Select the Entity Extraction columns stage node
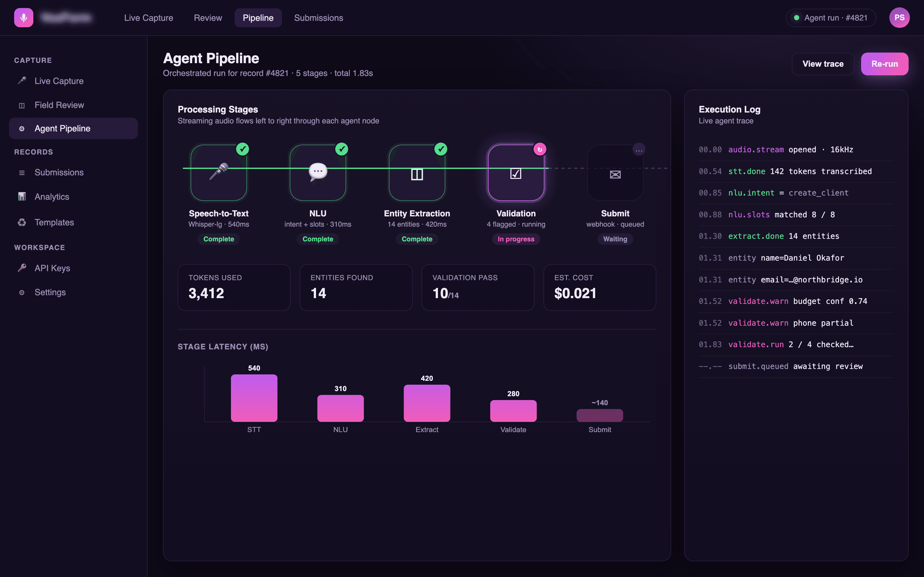The image size is (924, 577). click(x=417, y=172)
